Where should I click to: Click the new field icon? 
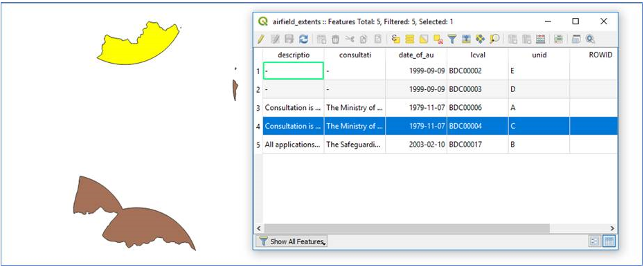click(x=512, y=39)
